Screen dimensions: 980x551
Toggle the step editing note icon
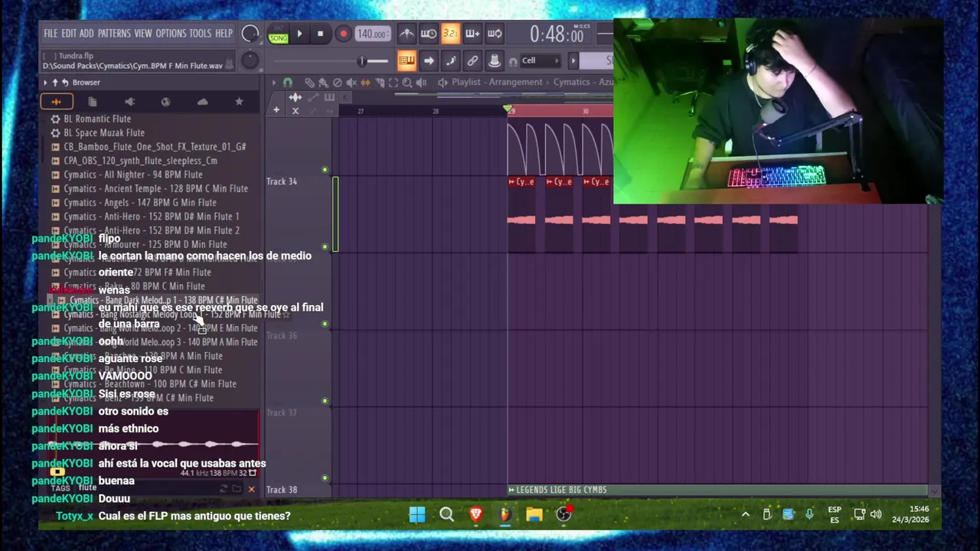[x=450, y=61]
